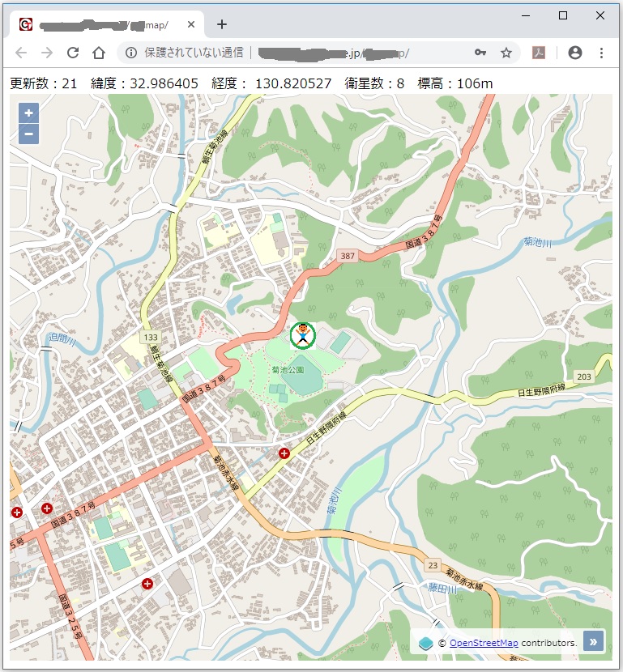Open the user profile avatar menu
623x672 pixels.
coord(575,53)
